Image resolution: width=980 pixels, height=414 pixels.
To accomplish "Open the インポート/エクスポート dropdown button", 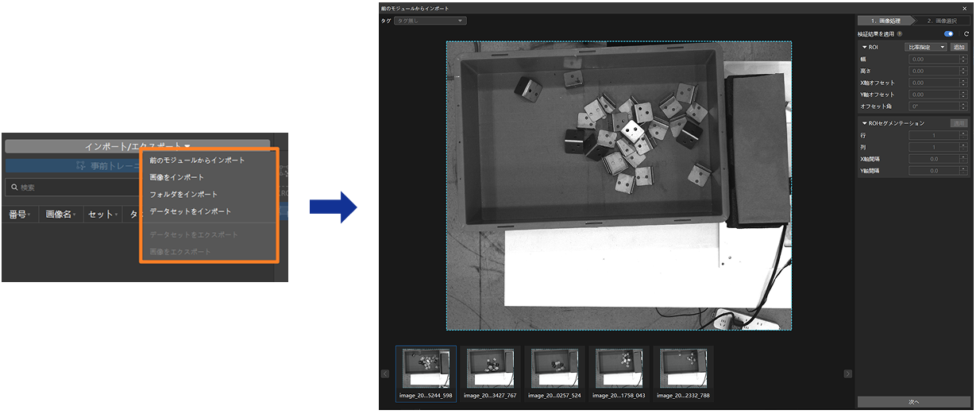I will click(137, 146).
